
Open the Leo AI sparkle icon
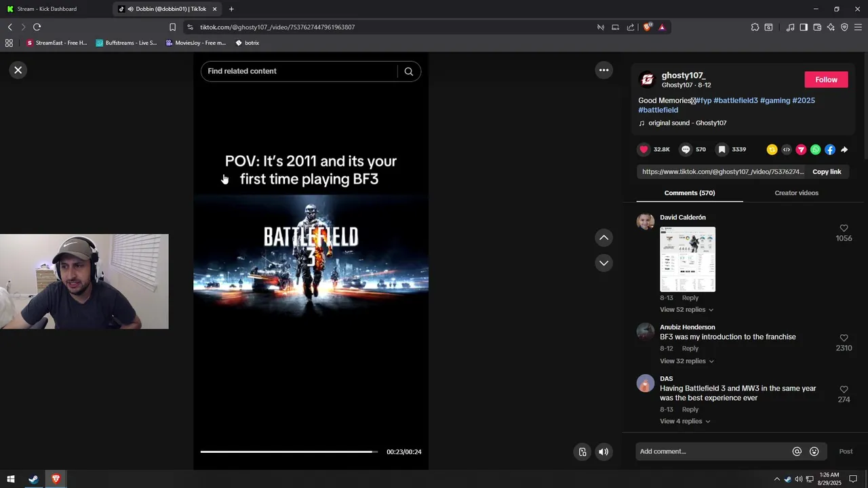tap(831, 27)
